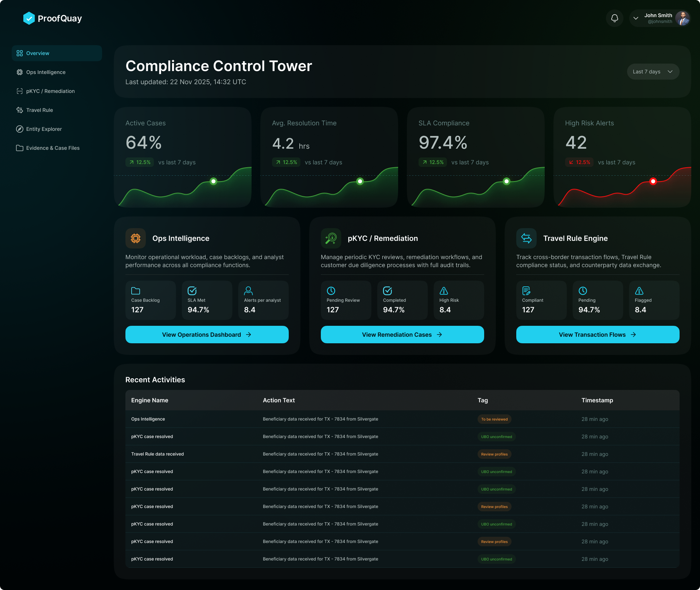Click the ProofQuay logo icon
Viewport: 700px width, 590px height.
(x=29, y=18)
